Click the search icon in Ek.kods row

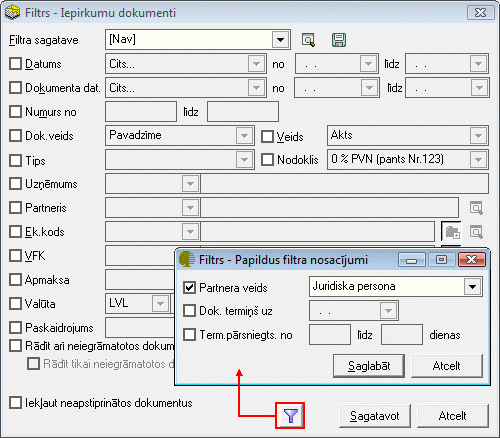click(x=476, y=232)
